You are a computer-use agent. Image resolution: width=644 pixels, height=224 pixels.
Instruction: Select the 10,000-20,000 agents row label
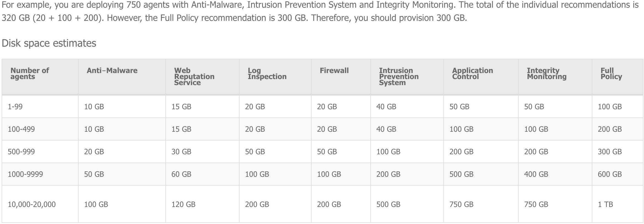pyautogui.click(x=32, y=204)
